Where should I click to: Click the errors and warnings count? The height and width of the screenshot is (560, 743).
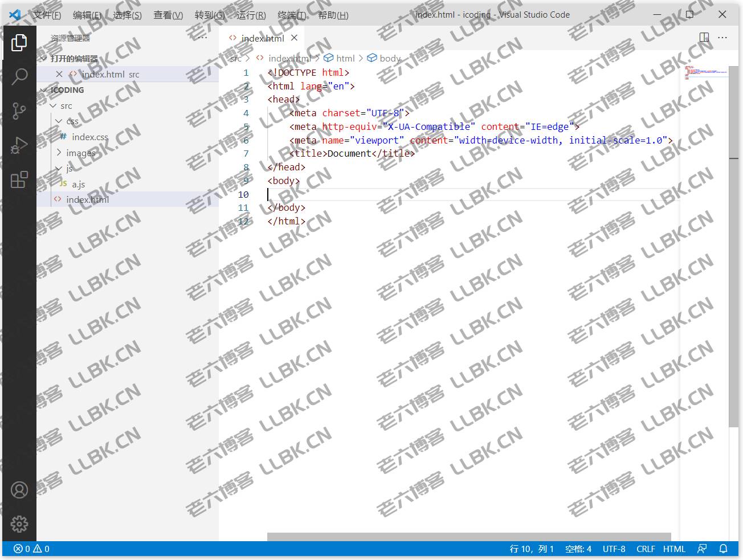click(31, 549)
